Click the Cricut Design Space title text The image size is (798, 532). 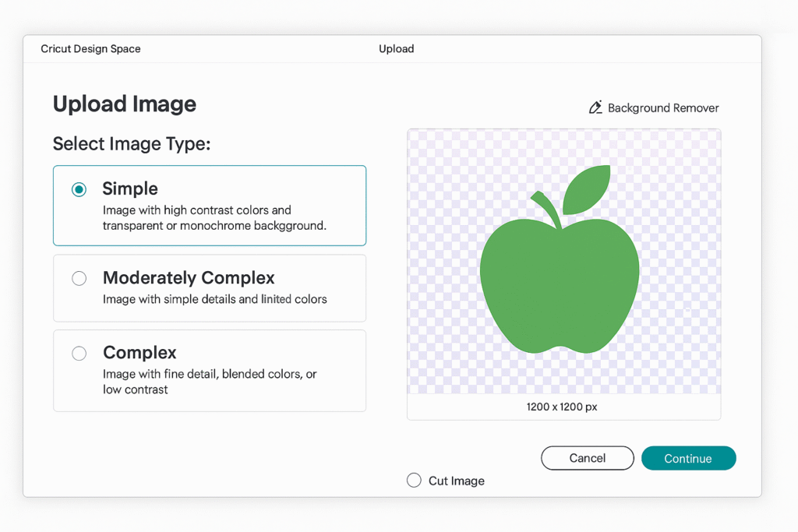point(90,49)
